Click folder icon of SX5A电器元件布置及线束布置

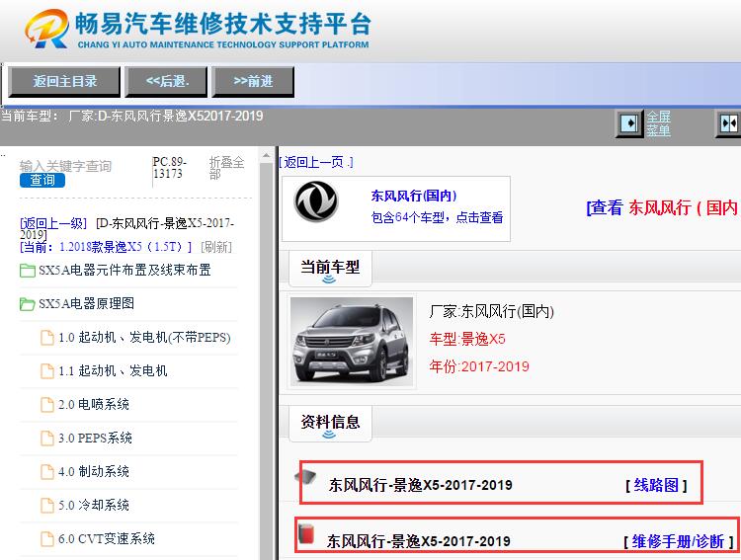pyautogui.click(x=28, y=271)
